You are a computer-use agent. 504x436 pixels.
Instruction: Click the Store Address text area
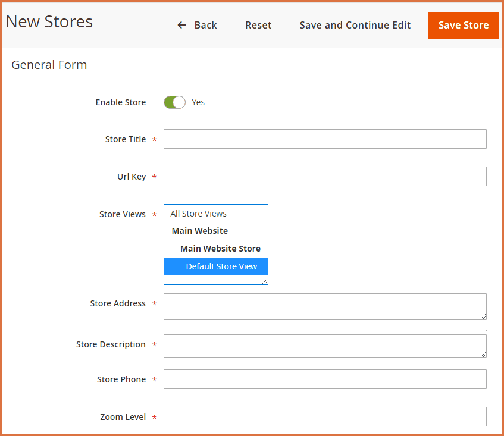coord(325,306)
